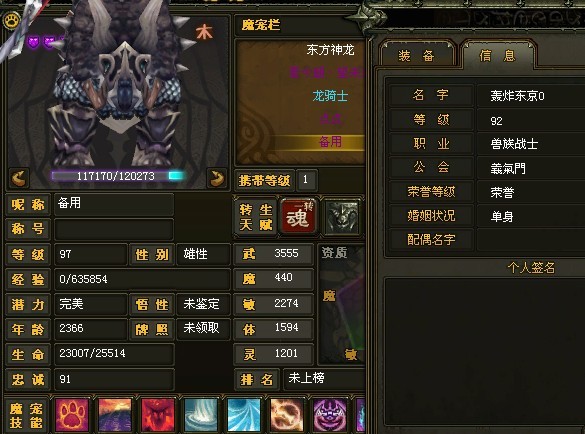Click the gray beast talent icon

(x=342, y=216)
